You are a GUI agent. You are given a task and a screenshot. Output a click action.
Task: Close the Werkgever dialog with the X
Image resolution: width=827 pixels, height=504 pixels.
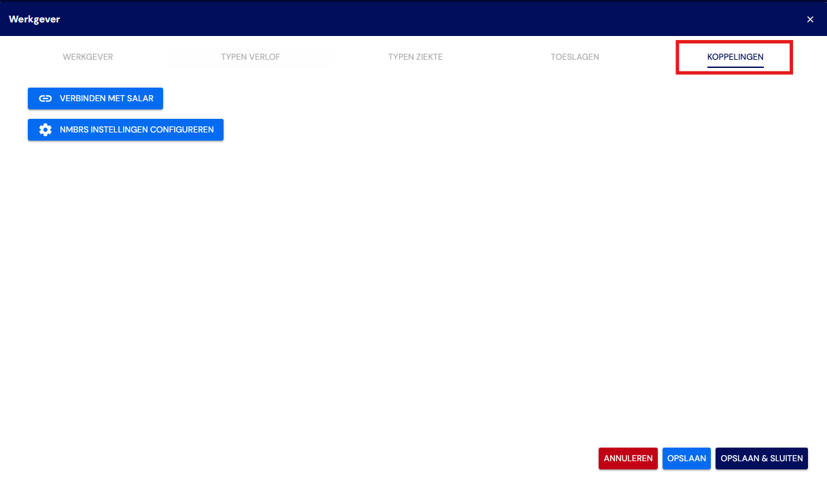(x=810, y=20)
